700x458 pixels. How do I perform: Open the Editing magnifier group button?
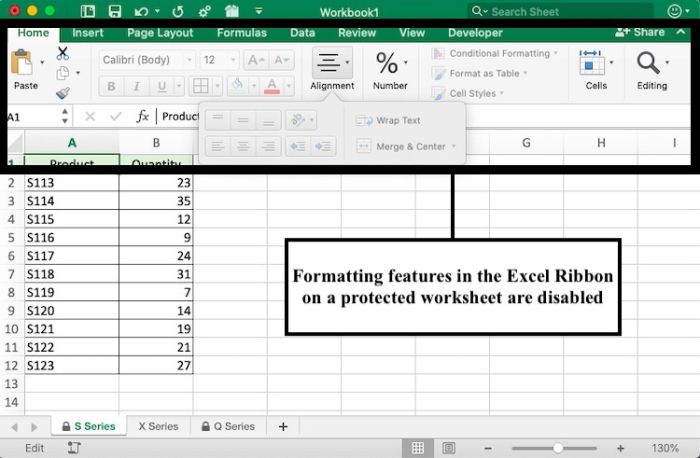point(652,69)
